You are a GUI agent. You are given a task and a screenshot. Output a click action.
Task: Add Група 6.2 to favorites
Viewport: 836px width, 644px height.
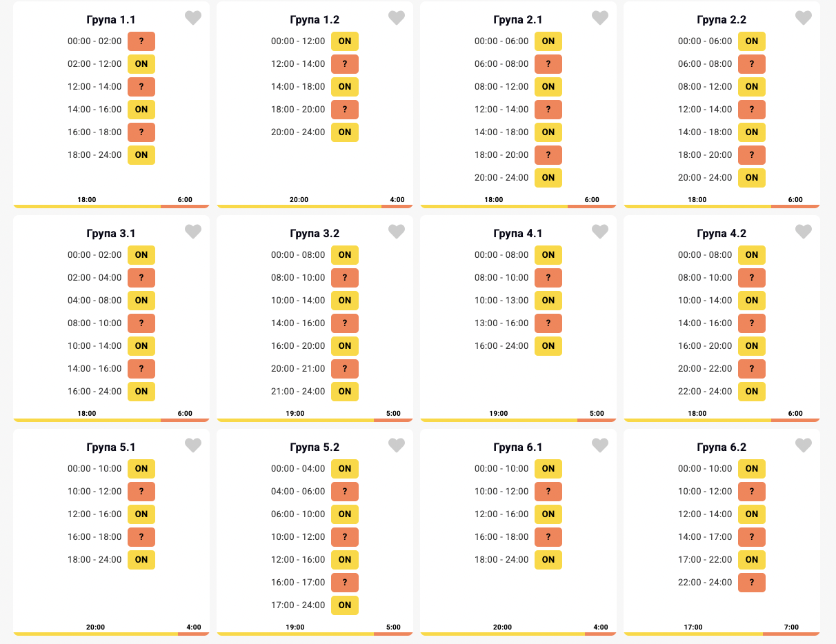pos(804,446)
